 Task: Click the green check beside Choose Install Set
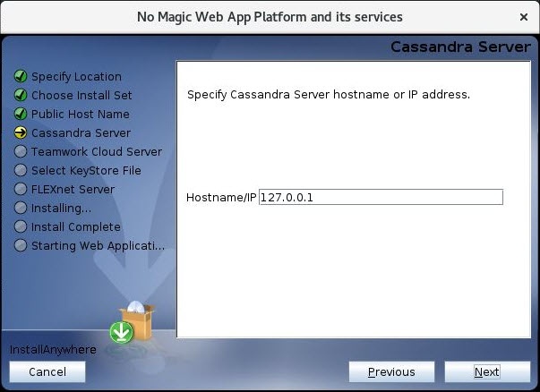pyautogui.click(x=21, y=95)
